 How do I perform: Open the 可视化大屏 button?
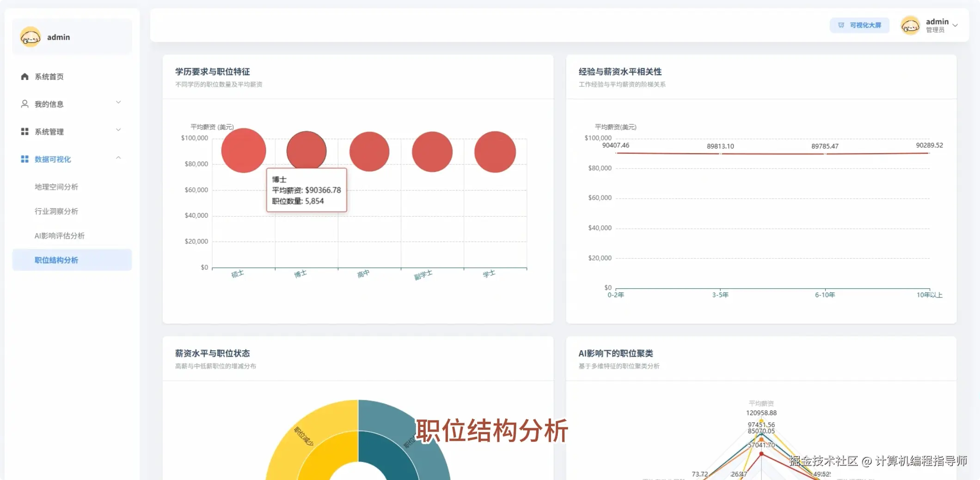[x=859, y=25]
